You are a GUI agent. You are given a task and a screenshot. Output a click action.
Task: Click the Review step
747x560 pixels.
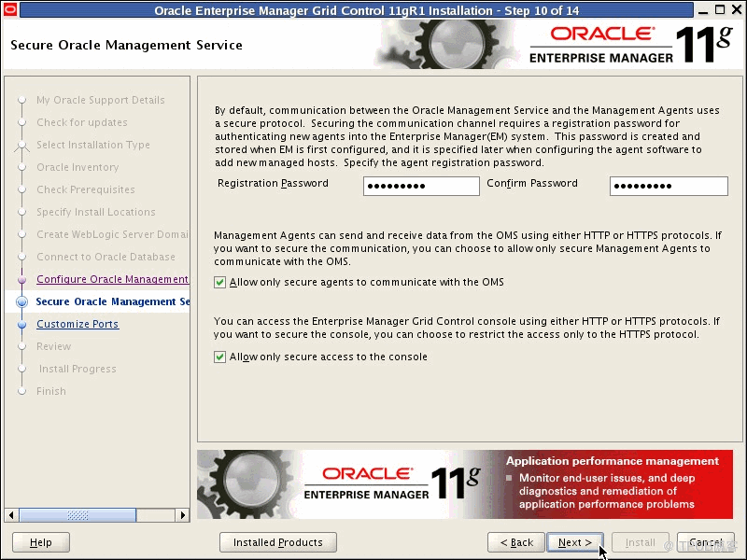[54, 346]
